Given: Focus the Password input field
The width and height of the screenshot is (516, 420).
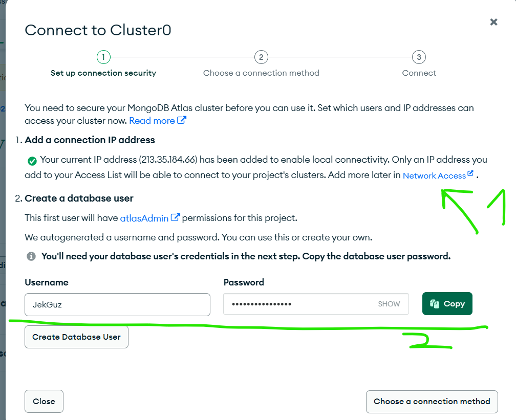Looking at the screenshot, I should coord(316,304).
